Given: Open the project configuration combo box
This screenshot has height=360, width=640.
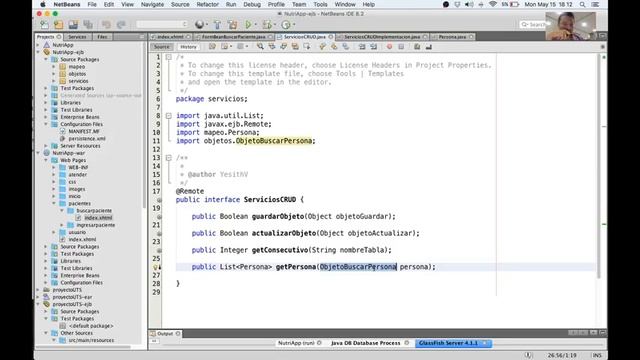Looking at the screenshot, I should click(162, 24).
